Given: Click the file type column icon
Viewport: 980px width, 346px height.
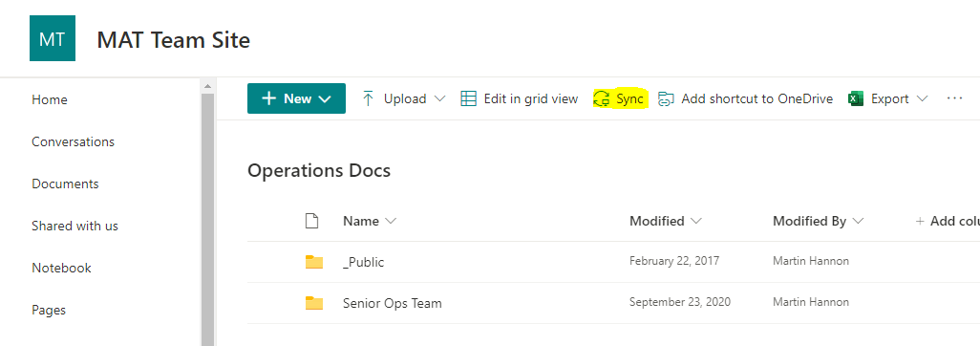Looking at the screenshot, I should point(311,221).
